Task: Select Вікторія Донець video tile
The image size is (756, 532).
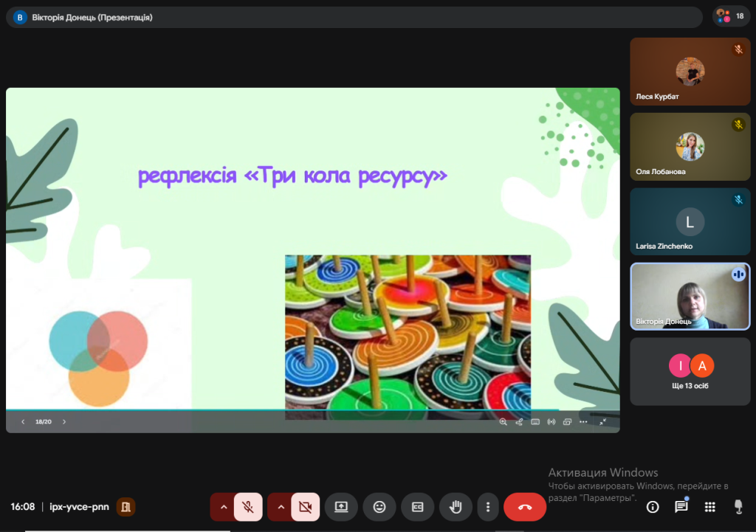Action: 690,297
